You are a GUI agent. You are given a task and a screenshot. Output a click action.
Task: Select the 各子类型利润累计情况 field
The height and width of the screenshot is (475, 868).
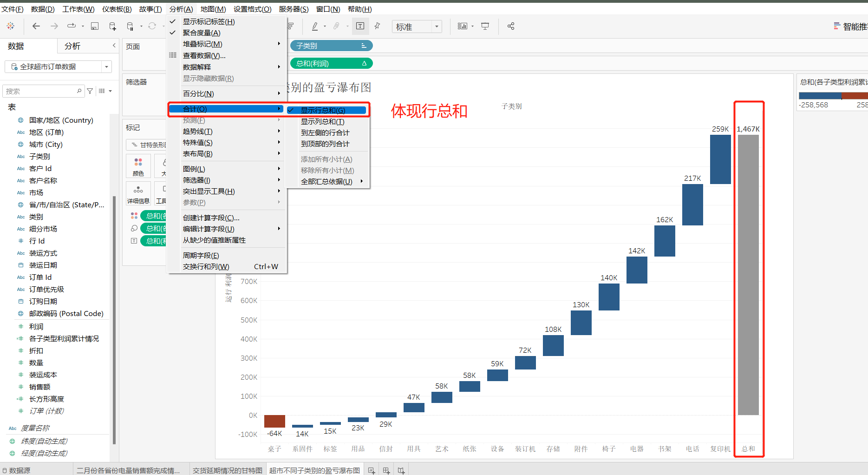point(64,338)
